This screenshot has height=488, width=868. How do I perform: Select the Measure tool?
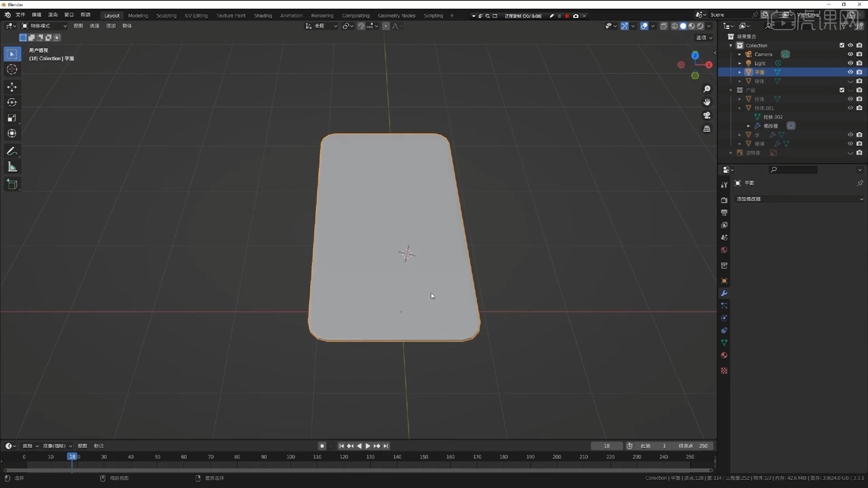12,167
